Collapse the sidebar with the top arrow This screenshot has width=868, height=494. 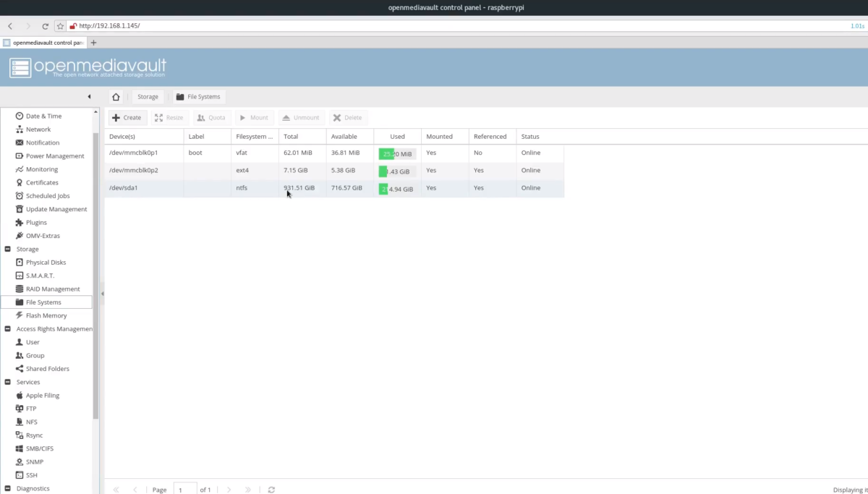90,96
